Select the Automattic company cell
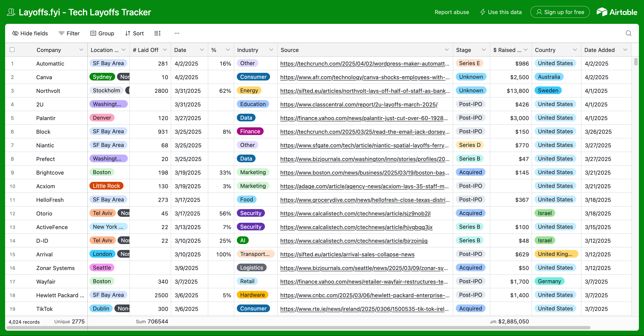The width and height of the screenshot is (644, 336). [x=50, y=63]
